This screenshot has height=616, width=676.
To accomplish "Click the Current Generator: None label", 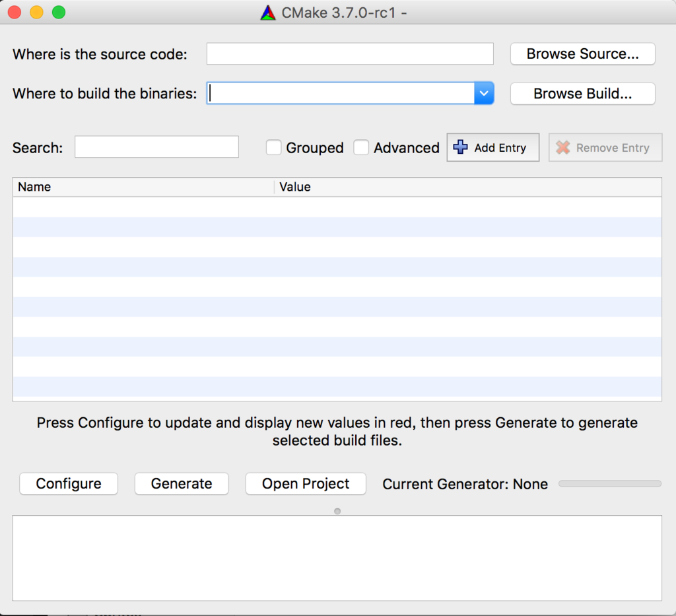I will (x=465, y=484).
